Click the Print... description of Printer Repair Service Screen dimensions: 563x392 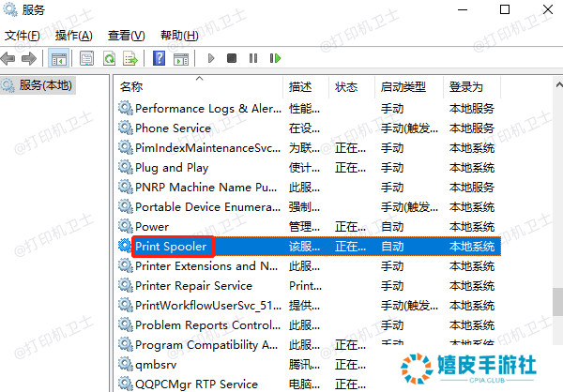[306, 286]
